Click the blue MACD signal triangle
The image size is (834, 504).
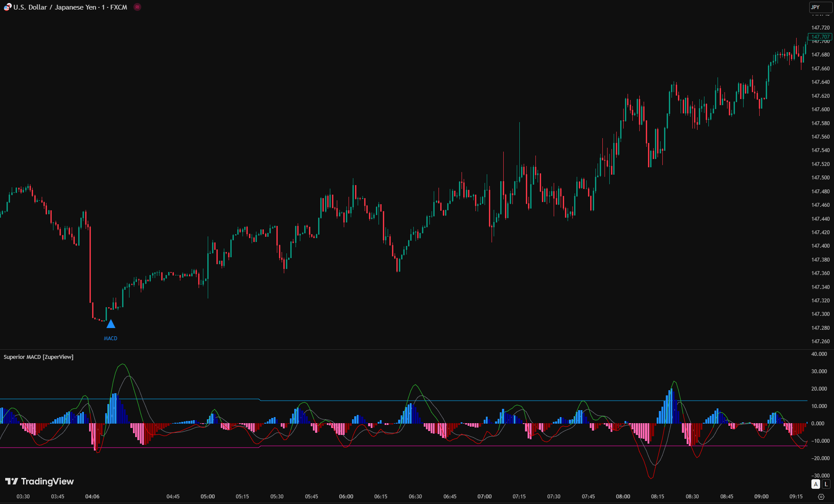tap(111, 324)
